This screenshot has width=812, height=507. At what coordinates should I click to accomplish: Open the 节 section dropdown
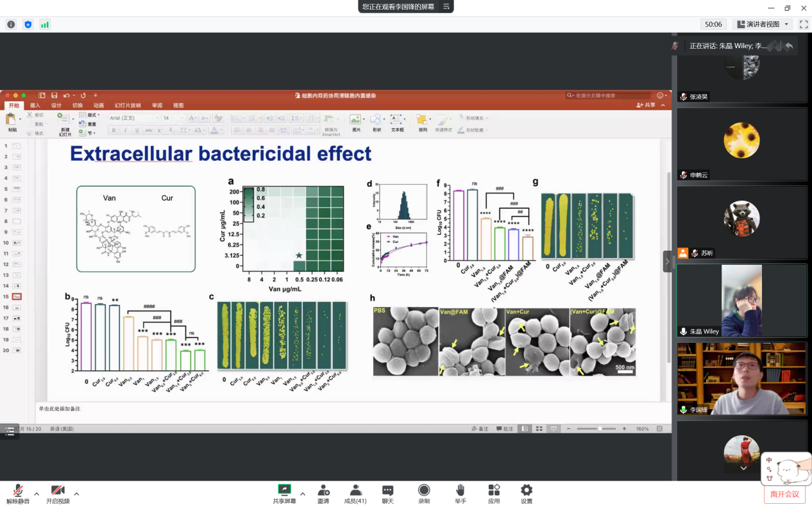pyautogui.click(x=87, y=133)
